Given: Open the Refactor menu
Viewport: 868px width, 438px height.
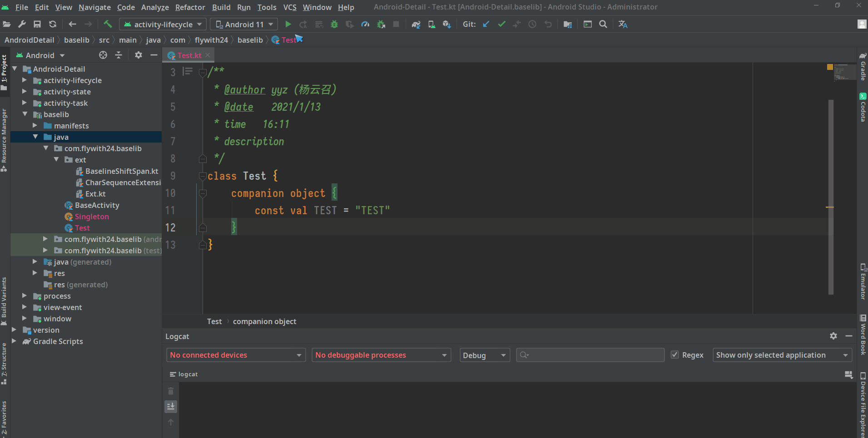Looking at the screenshot, I should (x=190, y=7).
